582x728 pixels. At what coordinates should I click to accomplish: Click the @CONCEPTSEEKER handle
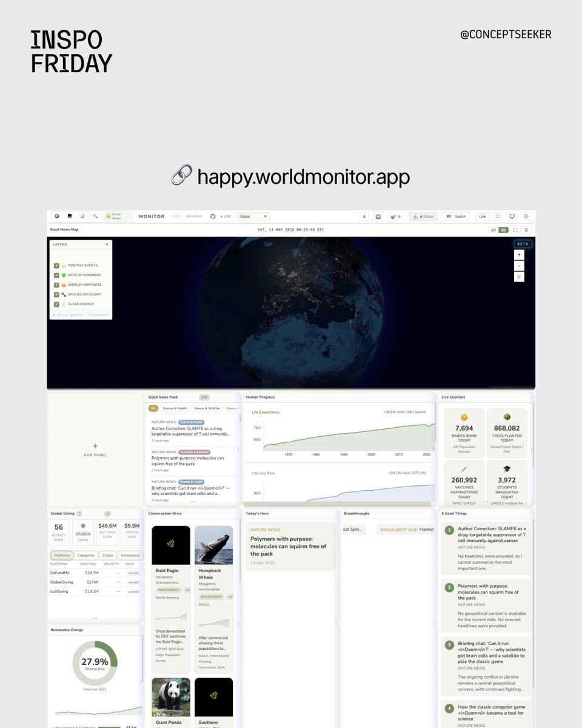[x=506, y=35]
